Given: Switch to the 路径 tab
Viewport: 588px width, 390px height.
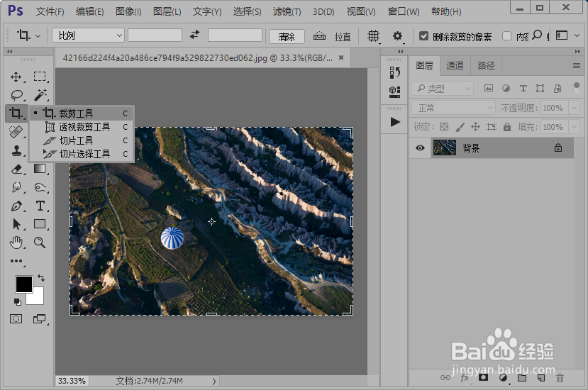Looking at the screenshot, I should (486, 66).
